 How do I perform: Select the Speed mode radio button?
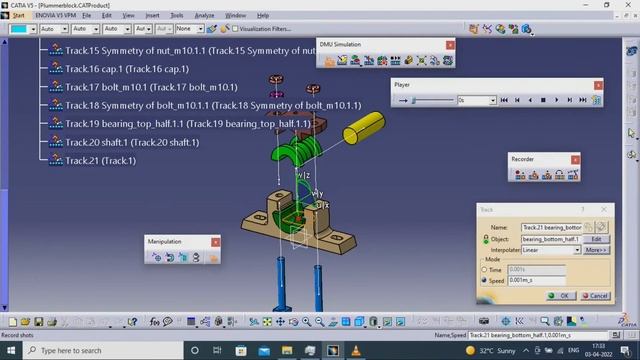tap(484, 280)
